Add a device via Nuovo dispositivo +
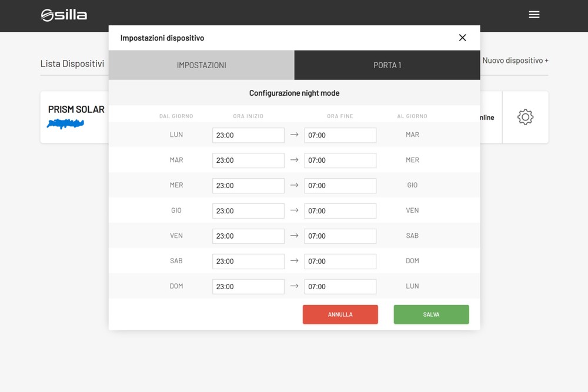The height and width of the screenshot is (392, 588). point(515,61)
